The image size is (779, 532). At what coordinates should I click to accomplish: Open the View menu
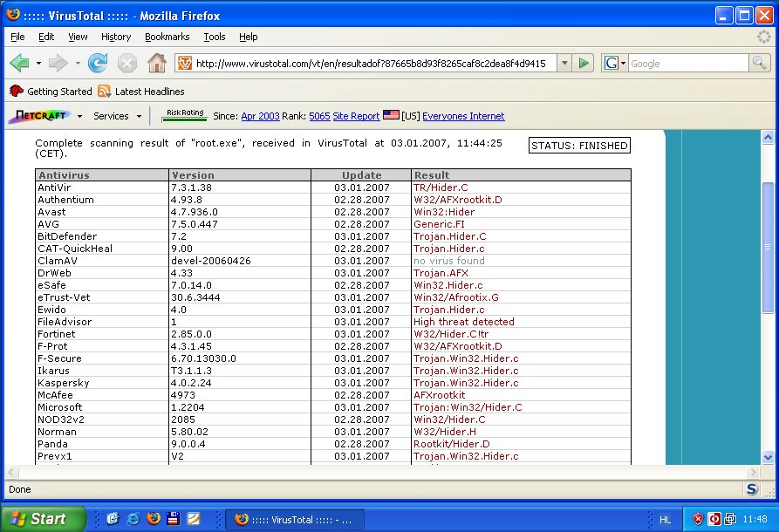78,37
